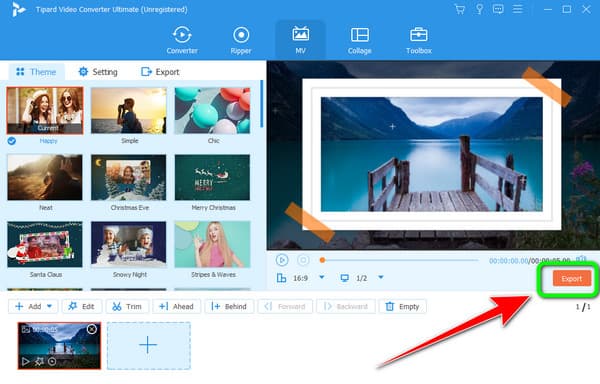Stop the MV preview playback
The height and width of the screenshot is (384, 600).
[x=303, y=260]
